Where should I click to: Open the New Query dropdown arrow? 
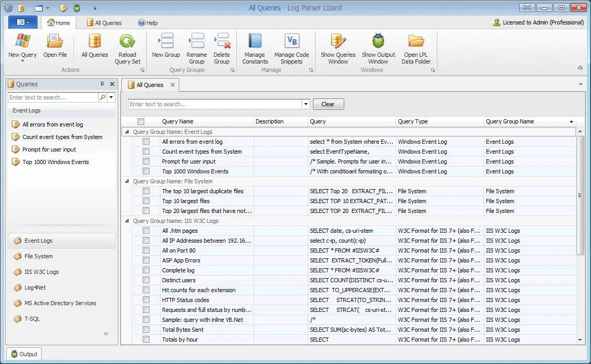click(22, 61)
